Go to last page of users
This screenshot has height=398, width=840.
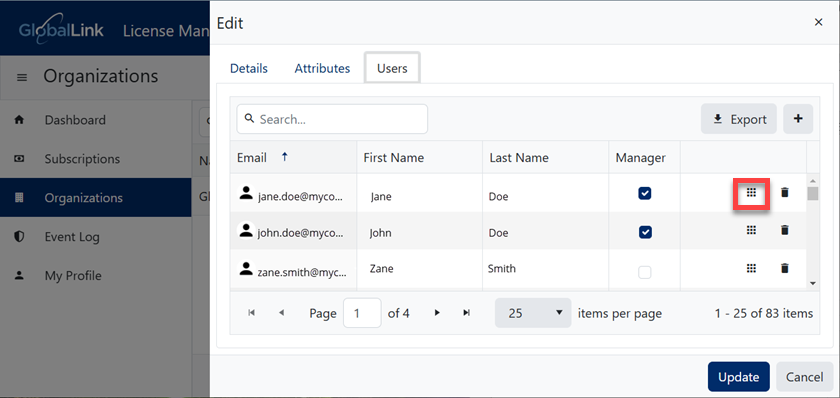click(466, 313)
